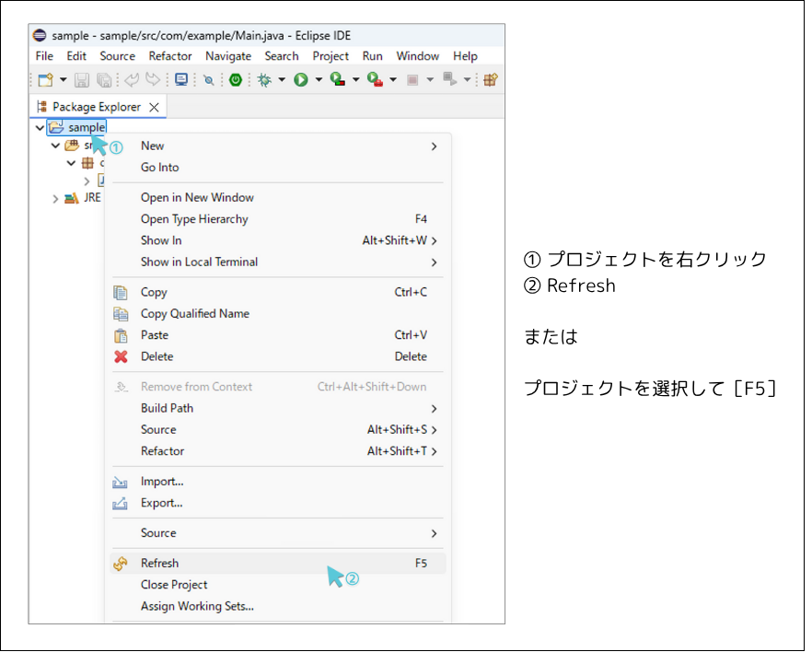Open the Source menu in the menu bar
Screen dimensions: 812x652
click(118, 56)
